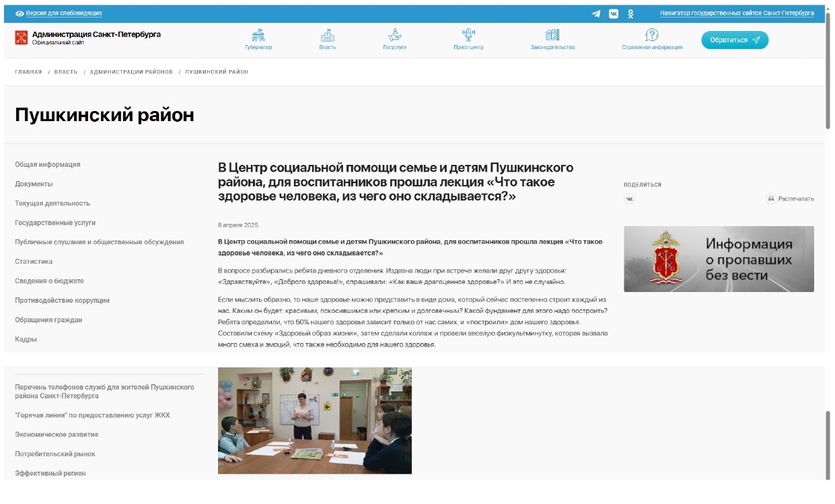The height and width of the screenshot is (504, 835).
Task: Click the Пресс-центр nav label
Action: pos(468,48)
